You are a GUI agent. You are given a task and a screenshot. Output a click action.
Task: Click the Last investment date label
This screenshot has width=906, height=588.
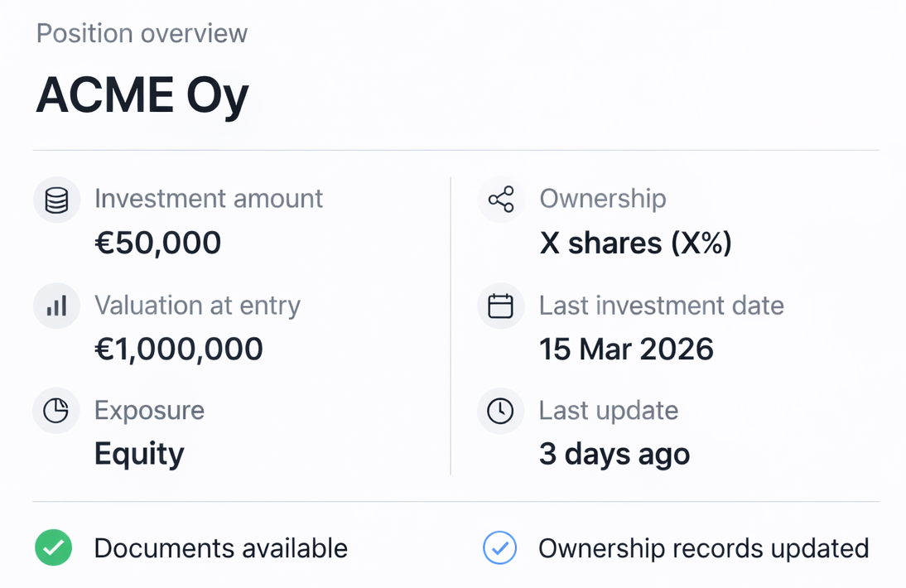click(x=661, y=306)
